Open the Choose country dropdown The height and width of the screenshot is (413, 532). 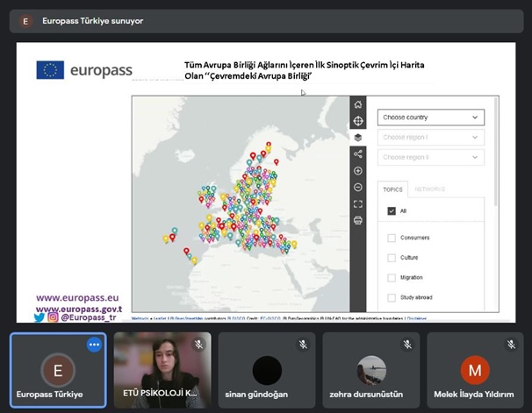pos(431,117)
